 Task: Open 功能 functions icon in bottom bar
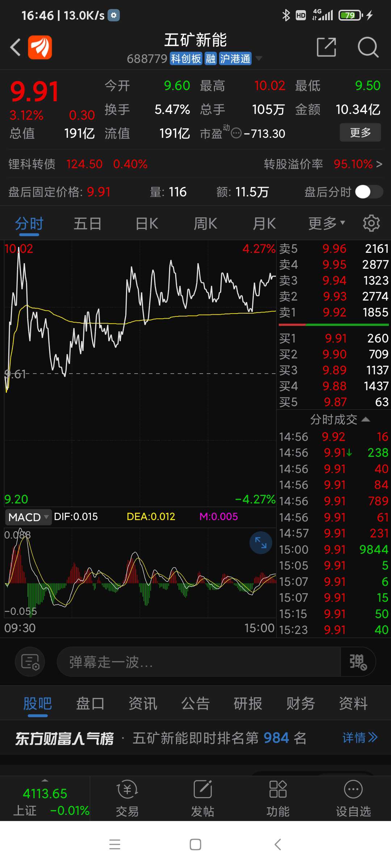click(x=278, y=799)
